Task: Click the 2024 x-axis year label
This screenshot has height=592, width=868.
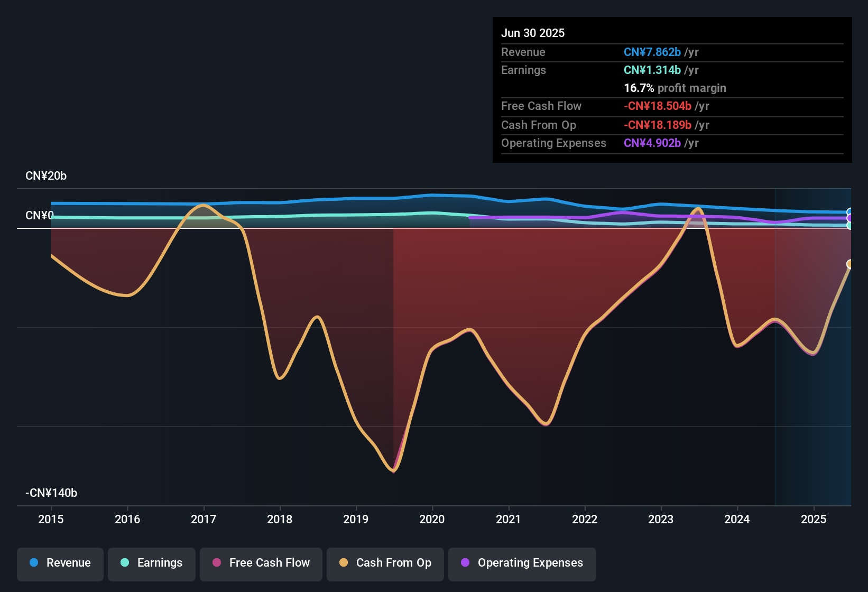Action: (737, 519)
